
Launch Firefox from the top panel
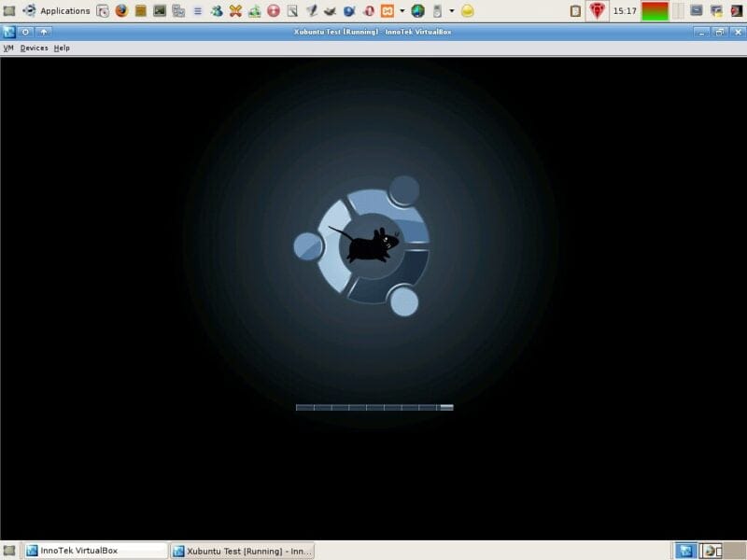[120, 11]
